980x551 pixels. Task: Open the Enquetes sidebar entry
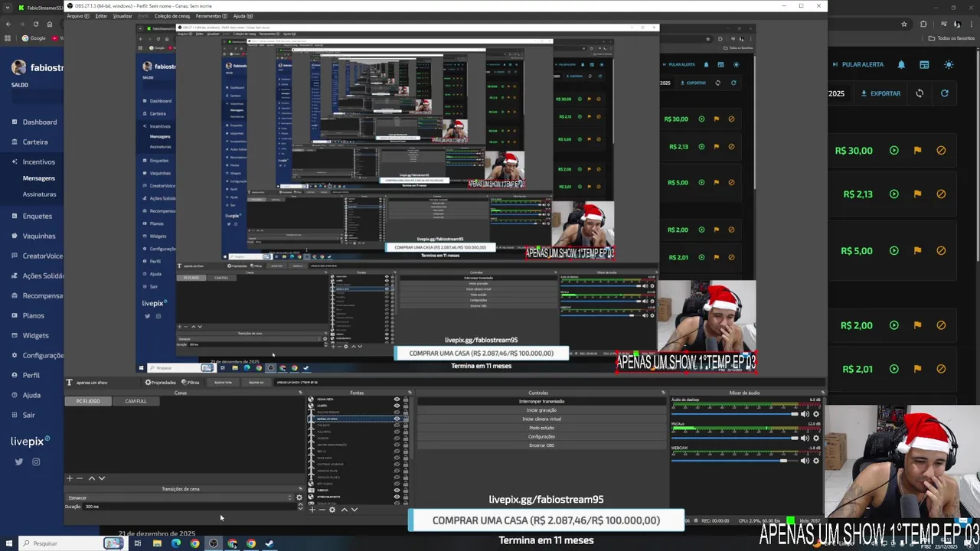[x=37, y=216]
